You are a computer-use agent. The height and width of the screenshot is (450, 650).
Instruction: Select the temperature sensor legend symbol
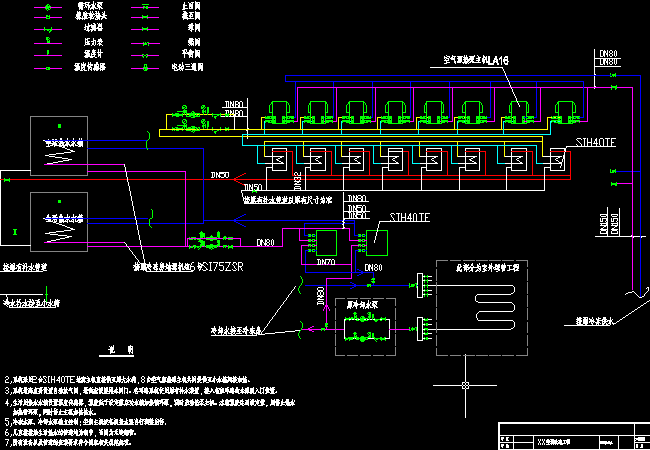pos(47,68)
